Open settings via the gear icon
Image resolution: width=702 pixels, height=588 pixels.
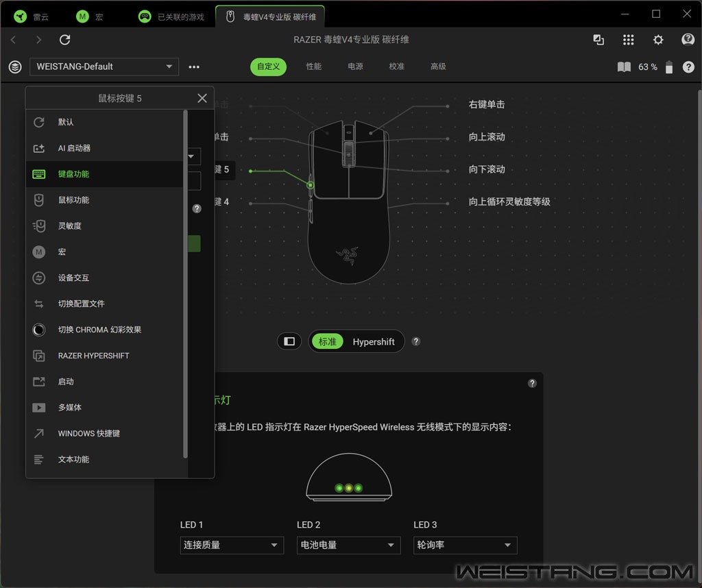[x=657, y=40]
